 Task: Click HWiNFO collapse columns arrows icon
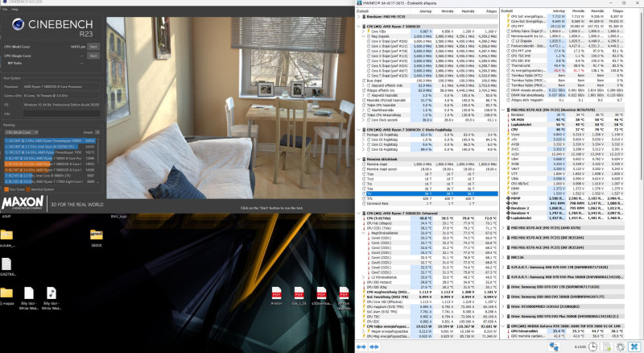[374, 347]
